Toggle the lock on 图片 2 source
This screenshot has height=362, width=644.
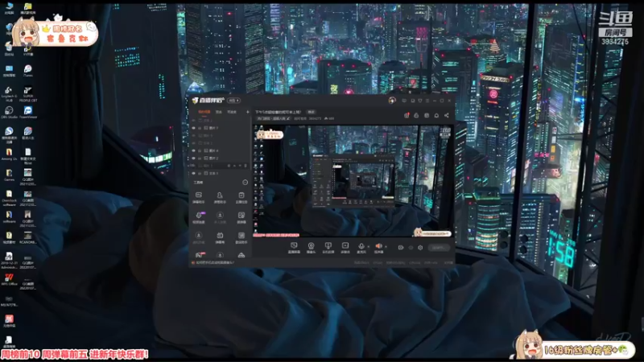click(200, 158)
